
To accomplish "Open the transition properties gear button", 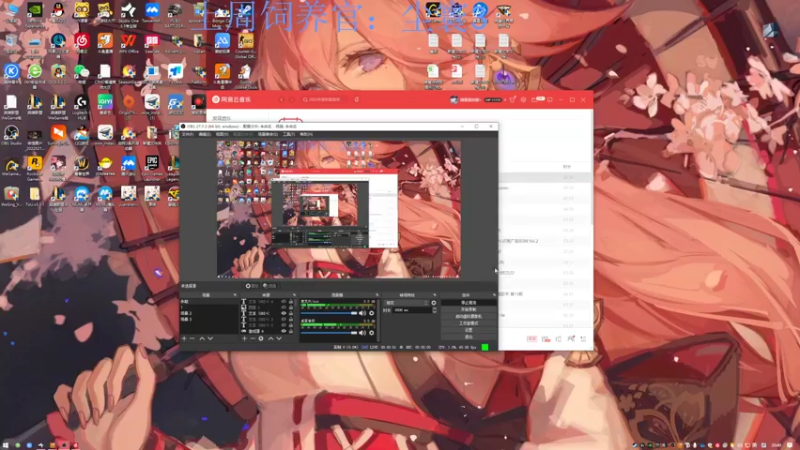I will pyautogui.click(x=434, y=303).
